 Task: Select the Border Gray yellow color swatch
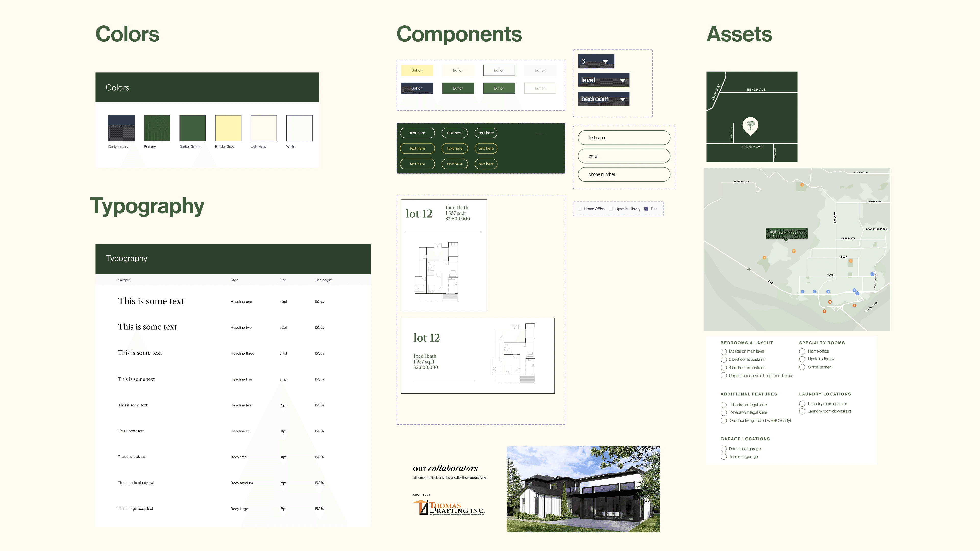pyautogui.click(x=228, y=128)
